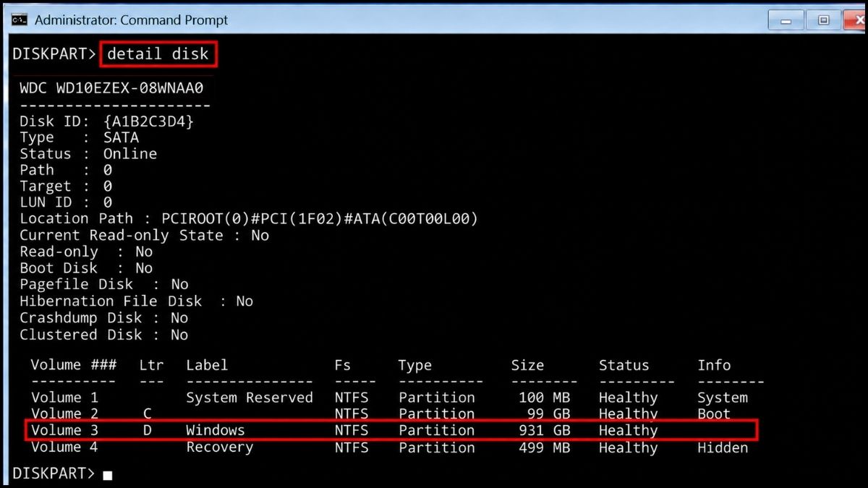This screenshot has width=868, height=488.
Task: Click the "Info" column header
Action: tap(714, 365)
